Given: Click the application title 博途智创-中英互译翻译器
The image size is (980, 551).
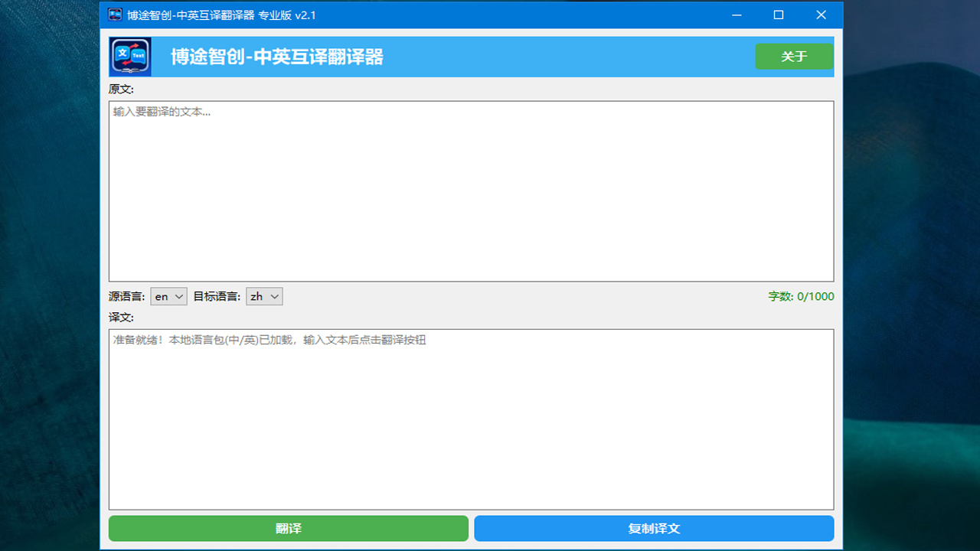Looking at the screenshot, I should [x=276, y=56].
